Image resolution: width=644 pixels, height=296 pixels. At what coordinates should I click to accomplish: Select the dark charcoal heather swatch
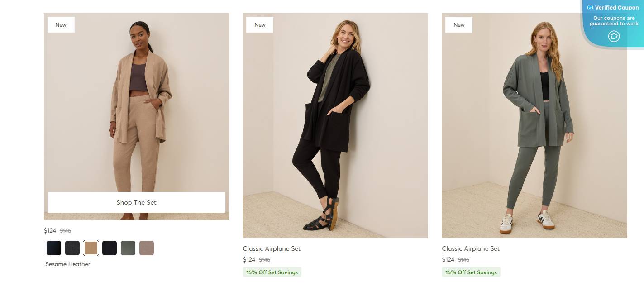click(72, 248)
